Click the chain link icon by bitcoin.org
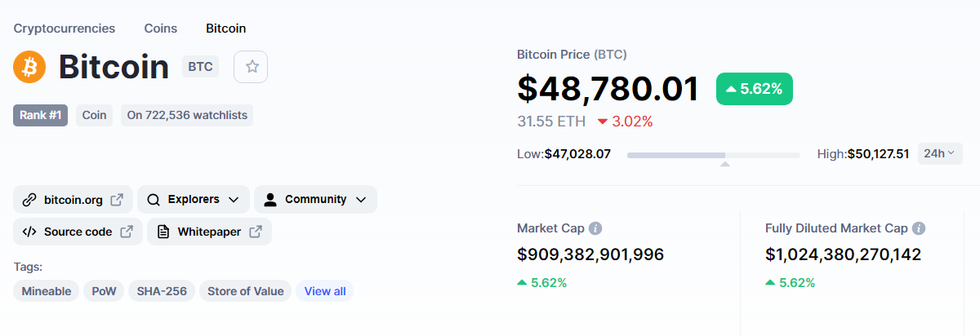980x336 pixels. click(x=29, y=199)
